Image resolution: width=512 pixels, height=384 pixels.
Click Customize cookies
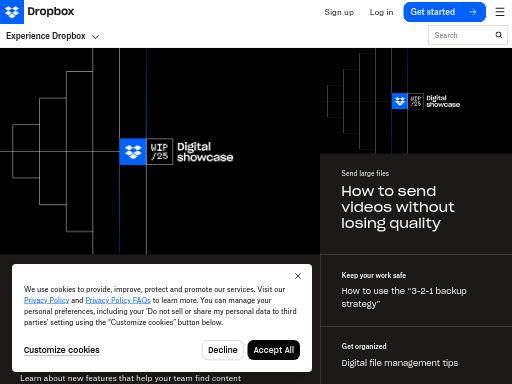point(62,350)
